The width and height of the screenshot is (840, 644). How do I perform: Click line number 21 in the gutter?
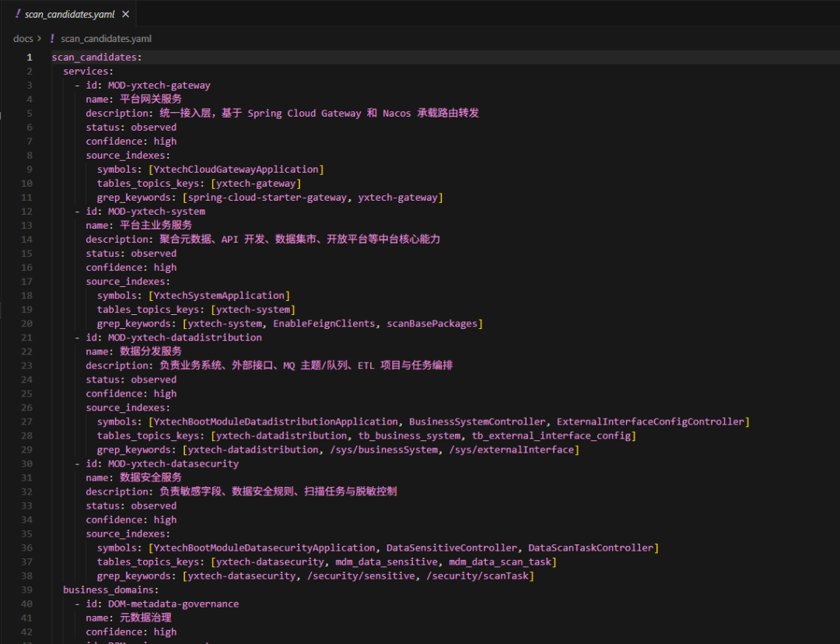(26, 338)
